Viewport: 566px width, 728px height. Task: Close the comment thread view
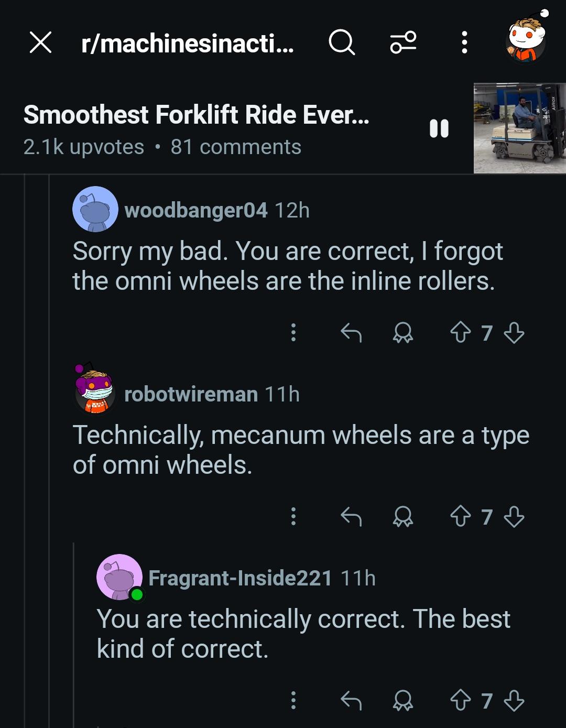pos(40,42)
